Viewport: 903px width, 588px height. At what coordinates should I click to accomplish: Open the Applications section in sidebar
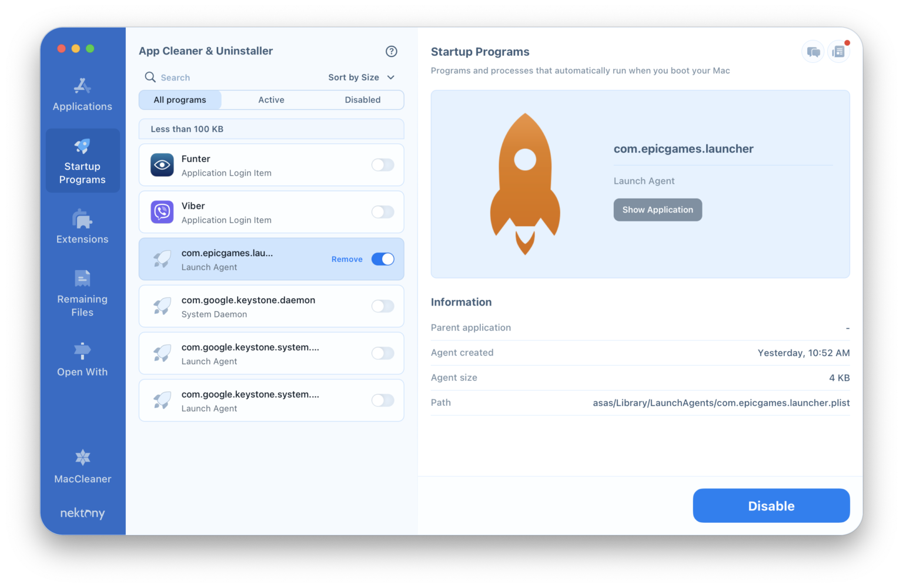point(82,95)
